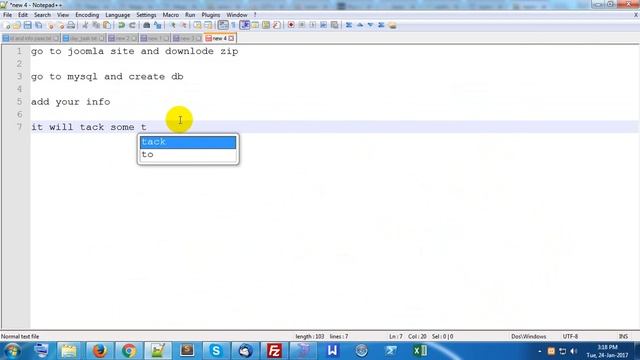
Task: Open FileZilla from the taskbar
Action: tap(274, 351)
